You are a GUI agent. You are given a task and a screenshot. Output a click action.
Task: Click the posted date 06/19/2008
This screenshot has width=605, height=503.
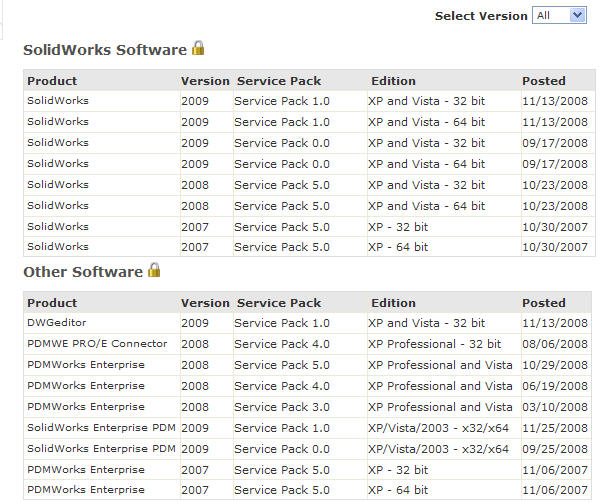[x=555, y=386]
